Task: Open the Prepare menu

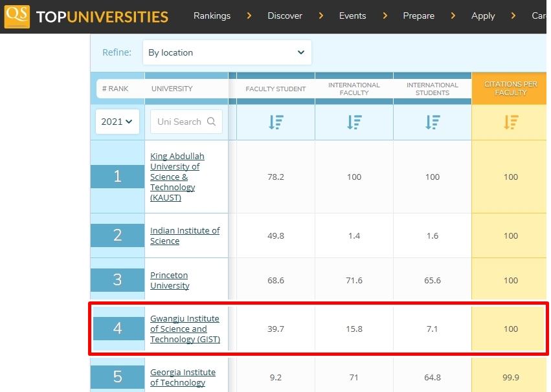Action: point(418,16)
